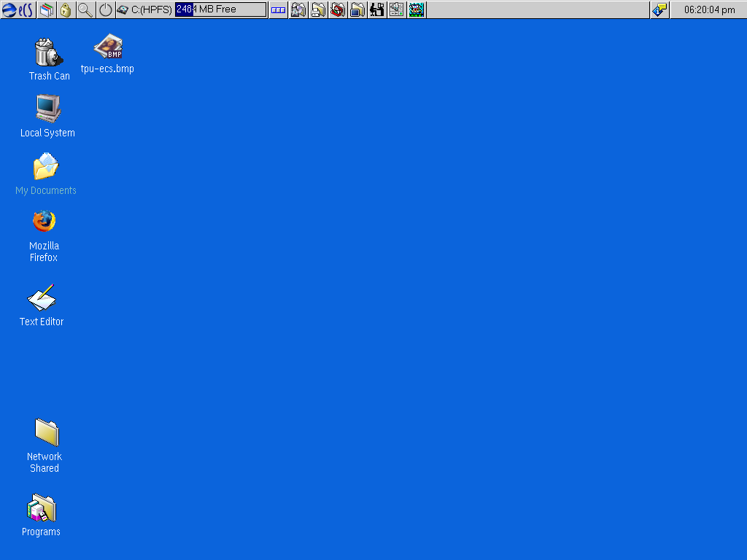Image resolution: width=747 pixels, height=560 pixels.
Task: Click the blue virtual desktop pager icon
Action: (x=278, y=9)
